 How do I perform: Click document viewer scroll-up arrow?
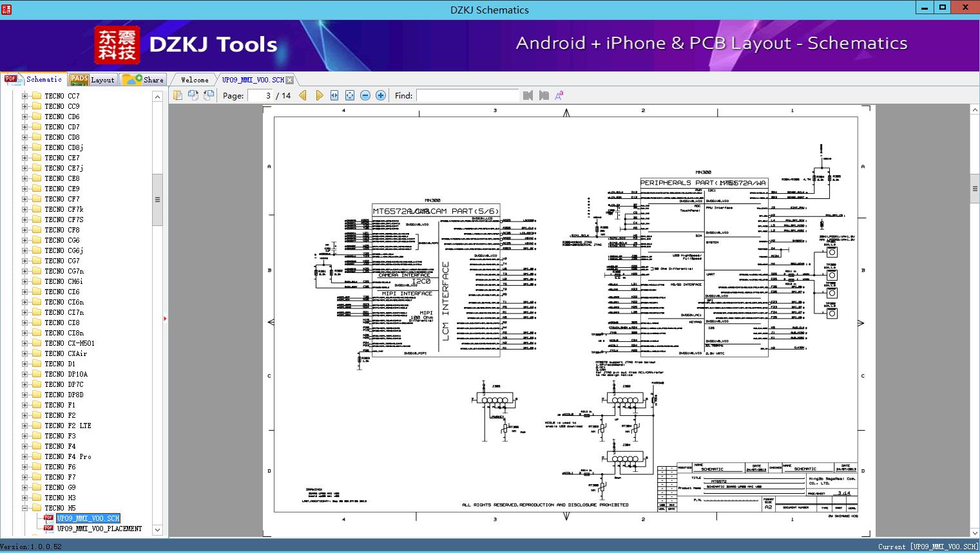tap(975, 110)
